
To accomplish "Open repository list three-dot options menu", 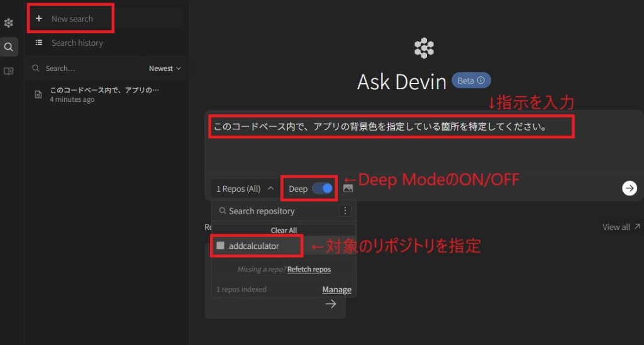I will [345, 211].
